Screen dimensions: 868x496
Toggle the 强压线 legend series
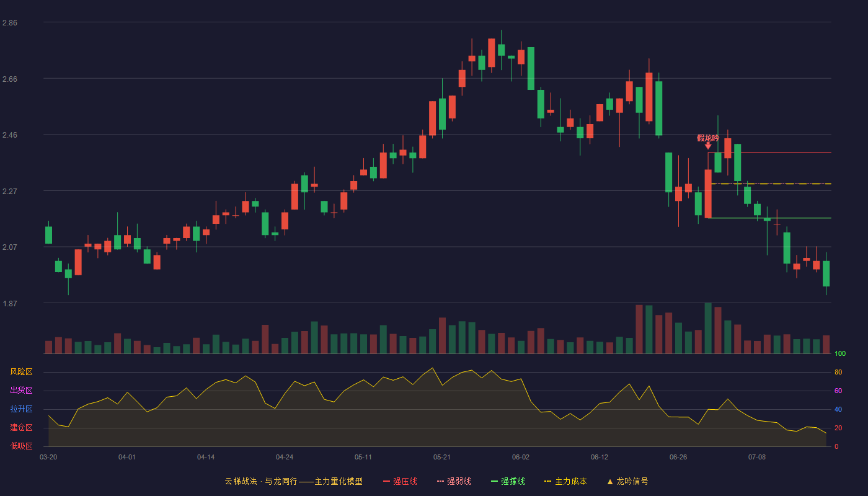(x=400, y=481)
